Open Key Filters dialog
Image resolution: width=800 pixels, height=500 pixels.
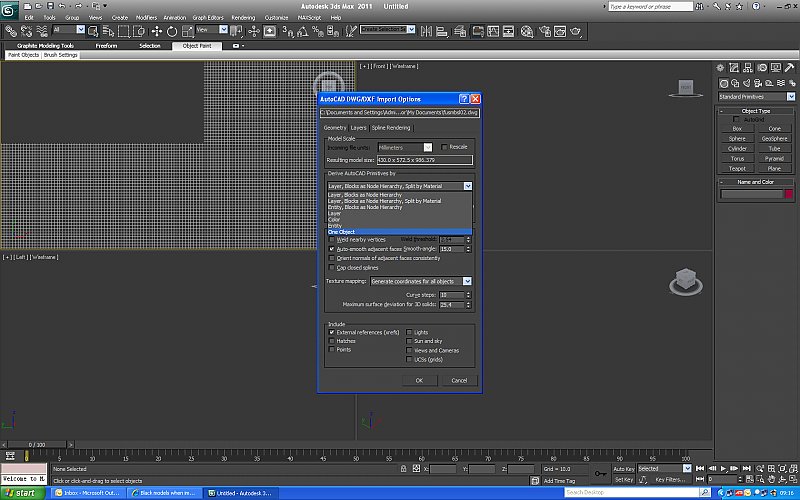670,480
